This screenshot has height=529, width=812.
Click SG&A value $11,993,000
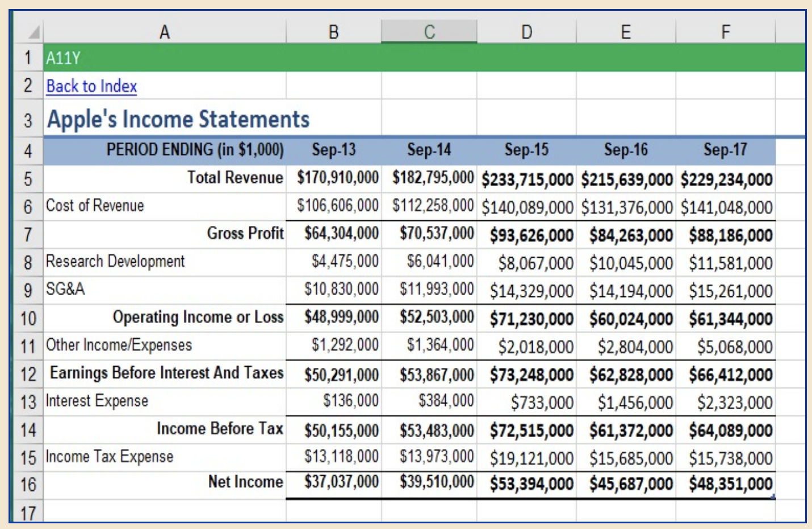click(x=429, y=290)
